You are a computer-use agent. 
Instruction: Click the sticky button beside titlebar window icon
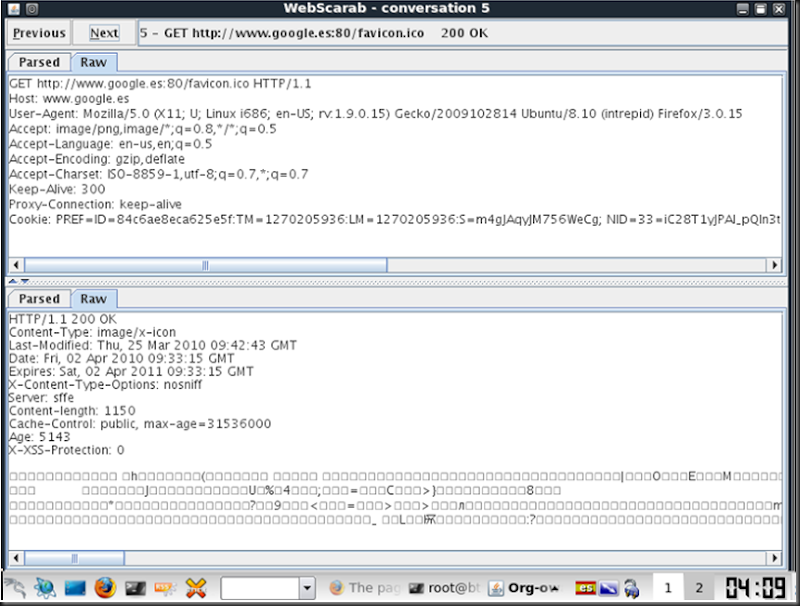point(32,9)
